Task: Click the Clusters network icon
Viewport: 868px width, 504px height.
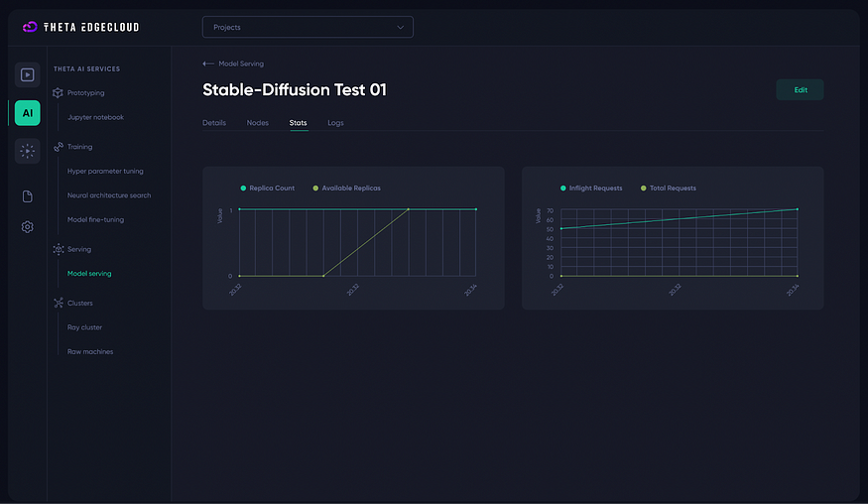Action: click(59, 303)
